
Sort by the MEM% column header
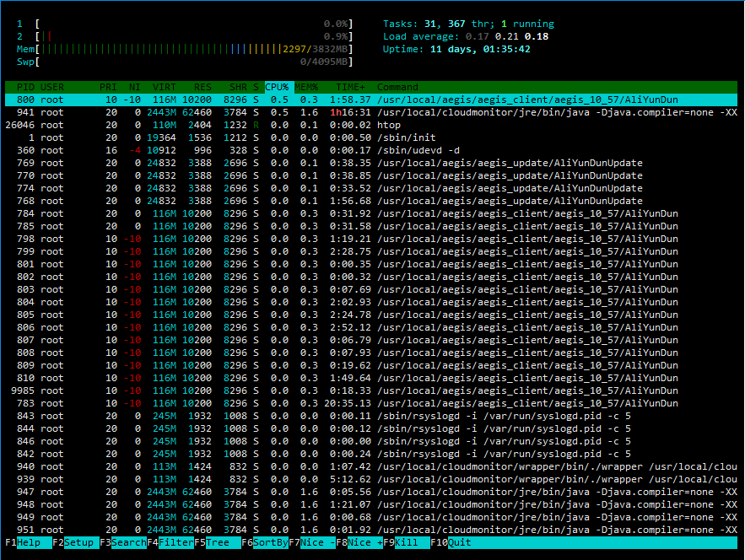[306, 87]
